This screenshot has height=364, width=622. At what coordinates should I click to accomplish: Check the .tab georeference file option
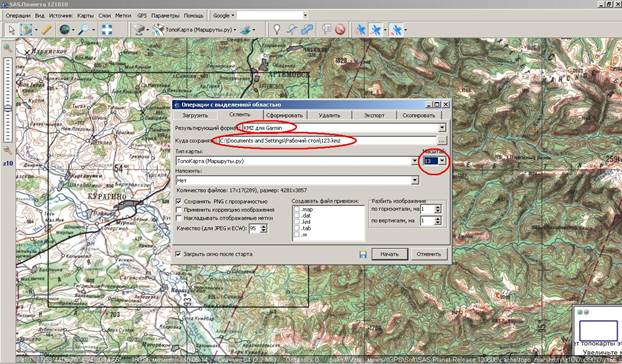click(x=297, y=228)
